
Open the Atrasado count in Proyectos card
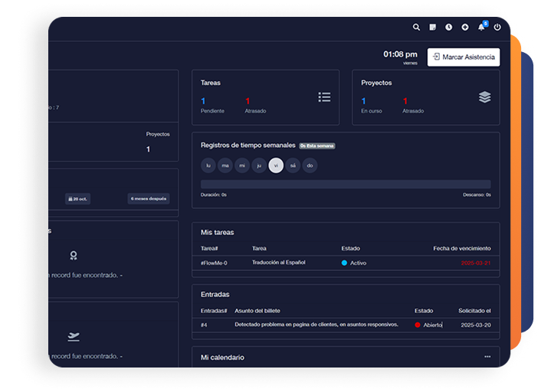[x=405, y=101]
